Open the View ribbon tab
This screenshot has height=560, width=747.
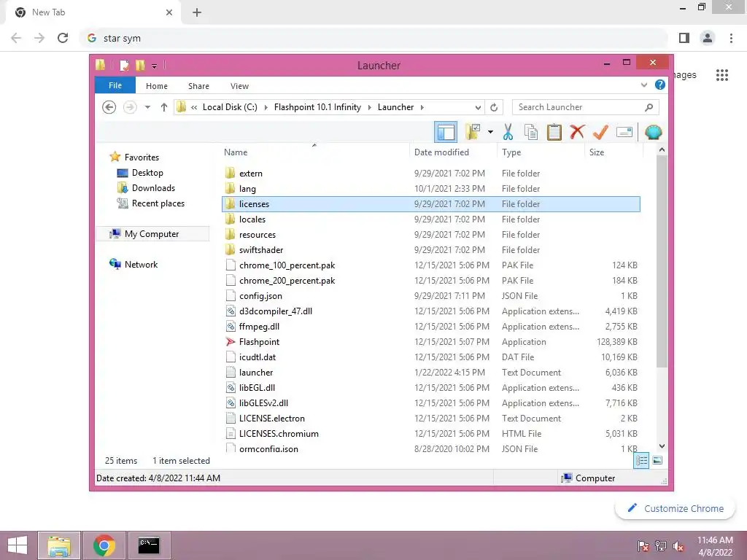(239, 86)
